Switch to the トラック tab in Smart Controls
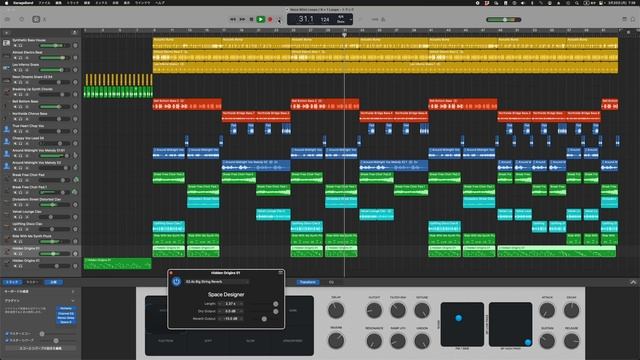The image size is (640, 360). (12, 282)
